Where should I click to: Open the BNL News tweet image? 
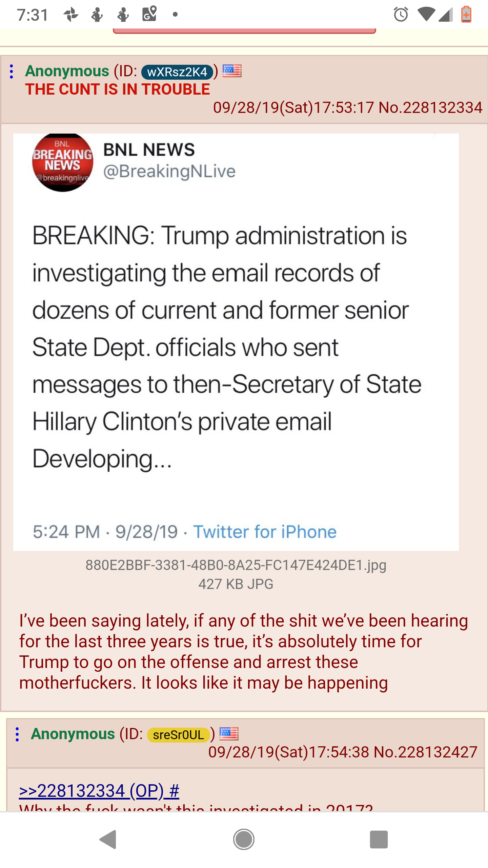(x=236, y=342)
